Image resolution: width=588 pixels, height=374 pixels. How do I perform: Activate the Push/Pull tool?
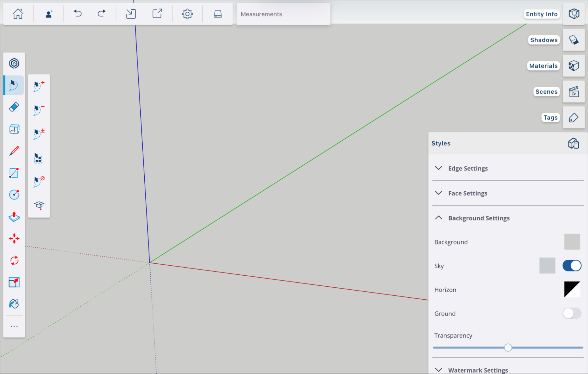(x=14, y=217)
